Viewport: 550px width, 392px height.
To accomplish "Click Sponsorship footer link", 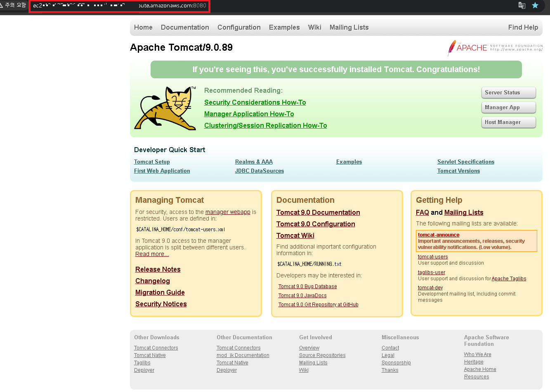I will click(396, 363).
